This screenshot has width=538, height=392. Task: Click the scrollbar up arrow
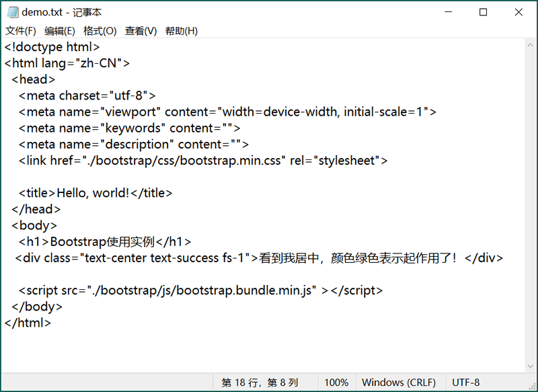[x=531, y=45]
